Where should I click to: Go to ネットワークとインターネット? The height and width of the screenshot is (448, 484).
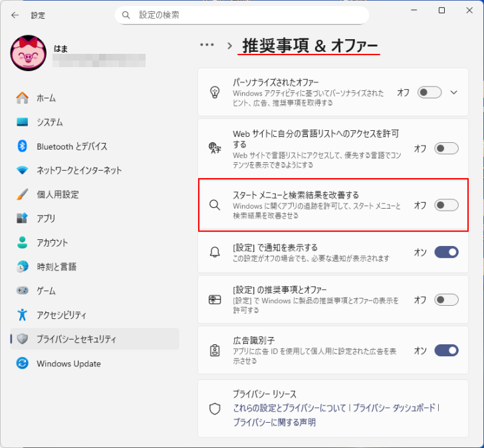pyautogui.click(x=95, y=170)
